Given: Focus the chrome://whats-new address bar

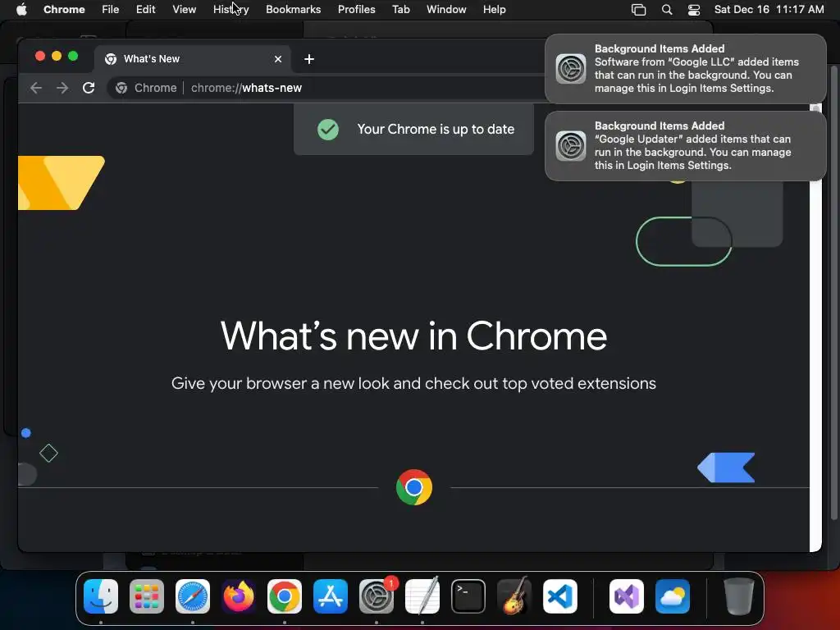Looking at the screenshot, I should 326,88.
